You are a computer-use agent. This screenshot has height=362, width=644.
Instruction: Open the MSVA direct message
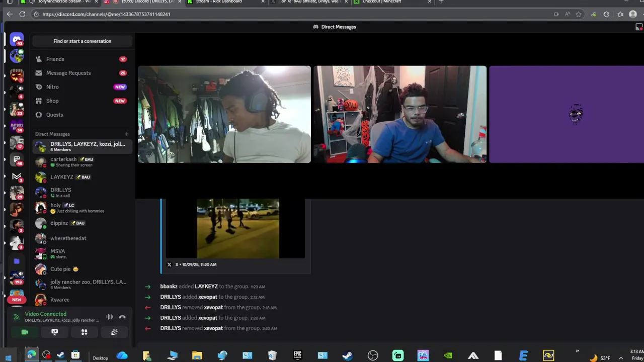83,253
